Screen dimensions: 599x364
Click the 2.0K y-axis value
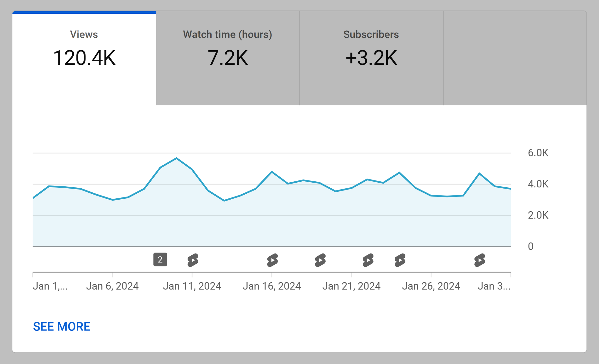click(538, 215)
